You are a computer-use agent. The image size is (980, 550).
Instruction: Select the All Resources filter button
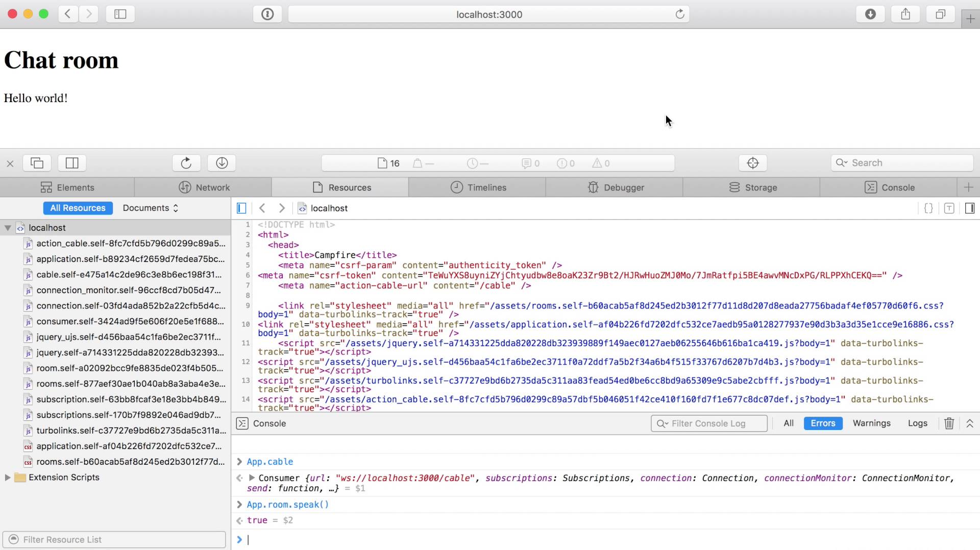pyautogui.click(x=78, y=208)
